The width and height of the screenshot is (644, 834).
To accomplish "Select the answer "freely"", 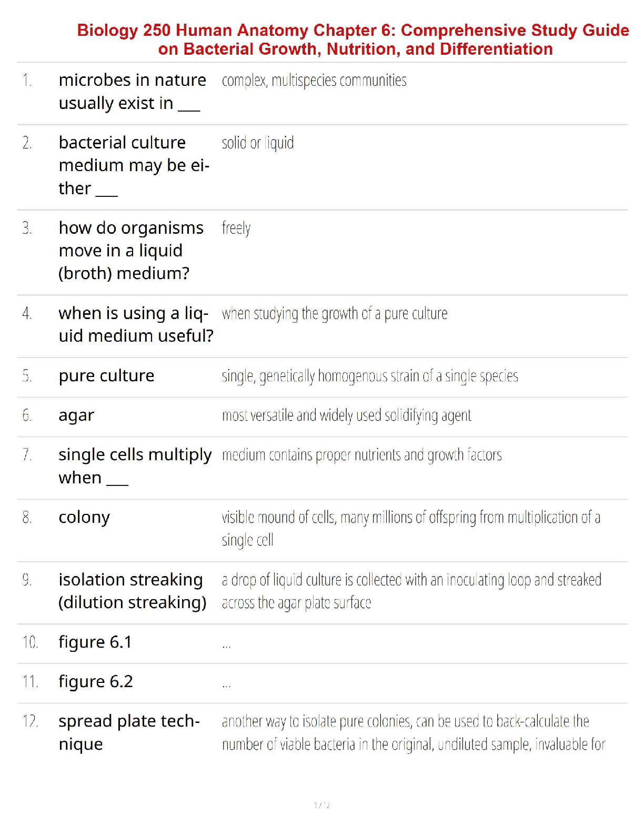I will coord(236,228).
